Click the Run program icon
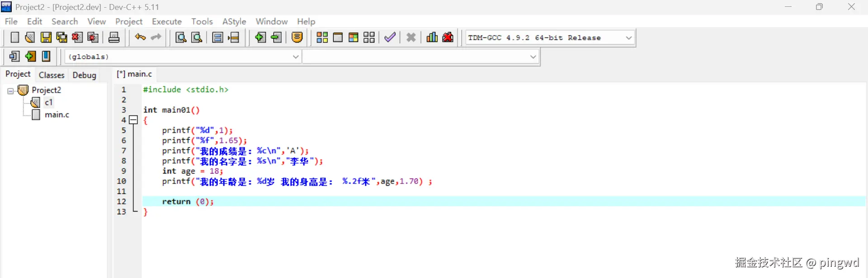868x278 pixels. tap(338, 38)
